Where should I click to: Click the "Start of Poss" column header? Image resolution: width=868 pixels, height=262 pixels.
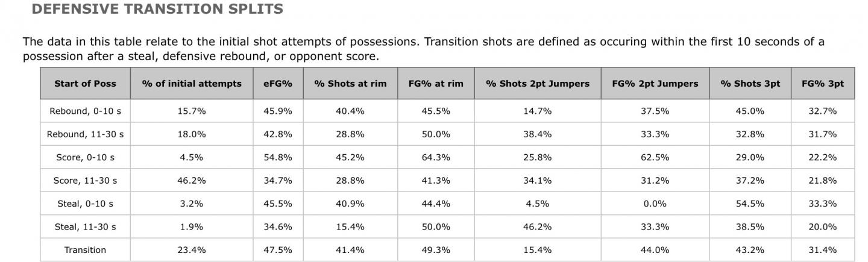click(85, 84)
